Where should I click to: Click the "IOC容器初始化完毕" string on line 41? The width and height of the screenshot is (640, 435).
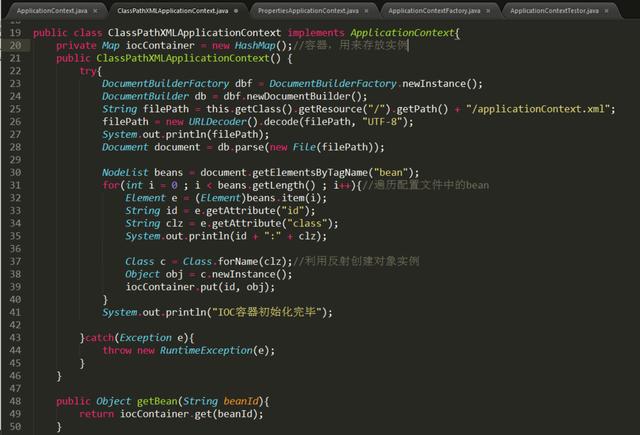tap(267, 312)
